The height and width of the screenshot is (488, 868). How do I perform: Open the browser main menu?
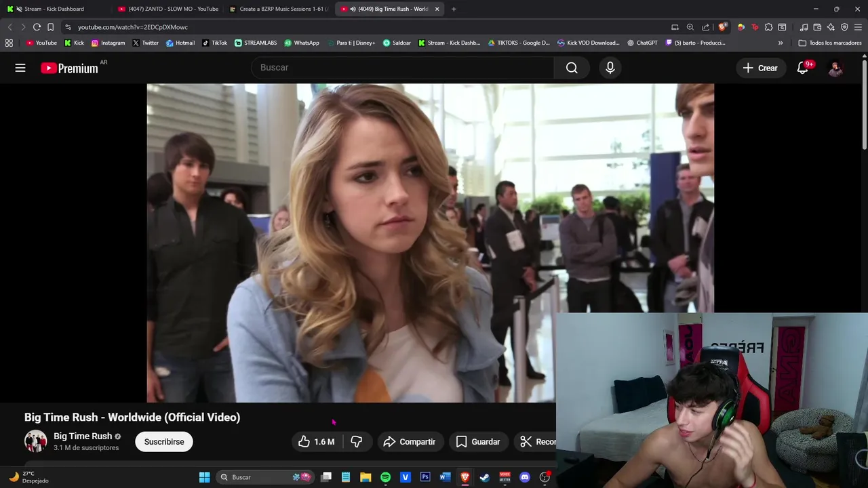point(858,27)
